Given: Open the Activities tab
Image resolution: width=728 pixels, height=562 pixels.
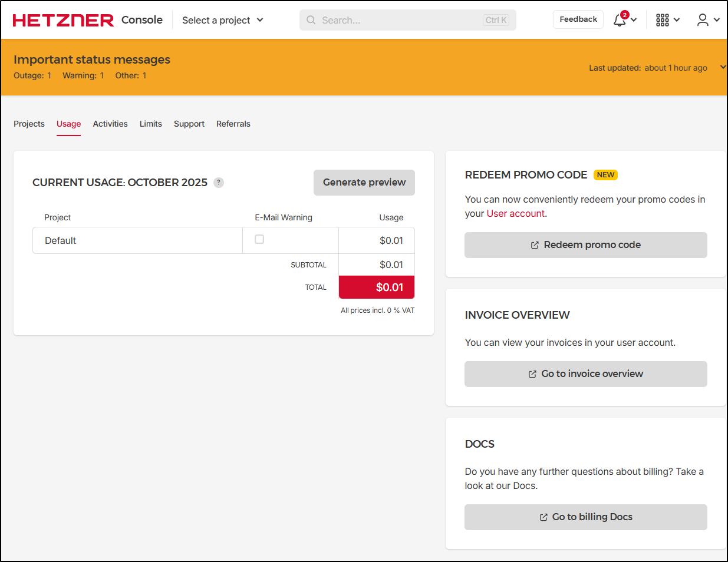Looking at the screenshot, I should pyautogui.click(x=110, y=124).
